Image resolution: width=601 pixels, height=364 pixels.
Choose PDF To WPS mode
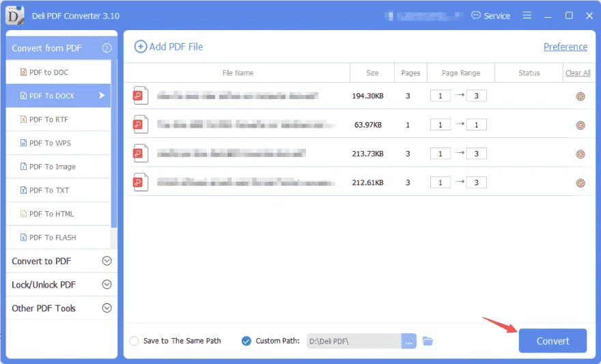[x=58, y=143]
